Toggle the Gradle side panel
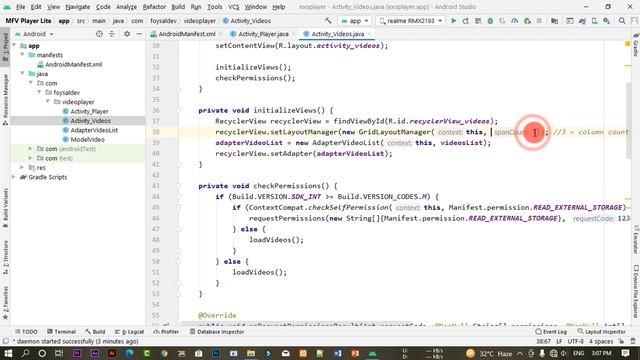This screenshot has width=640, height=360. (636, 45)
